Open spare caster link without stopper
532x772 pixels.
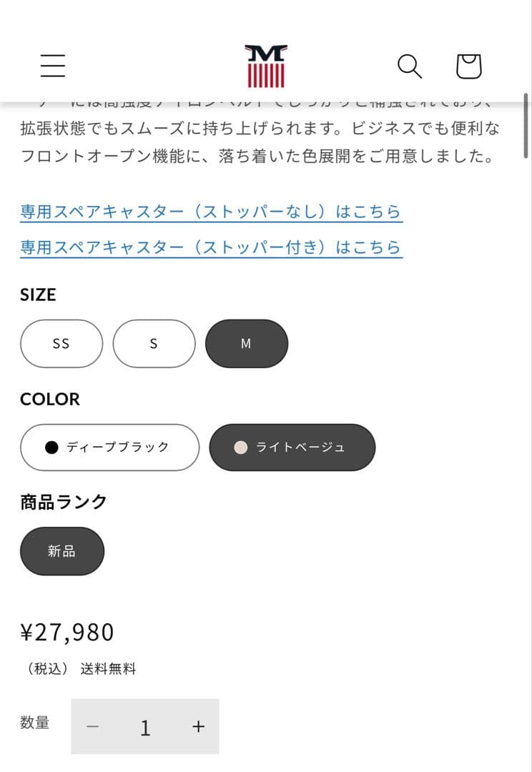(210, 210)
